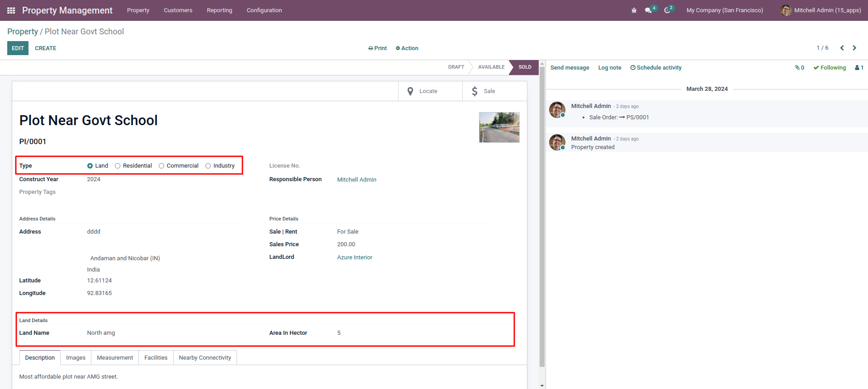The image size is (868, 389).
Task: Open Mitchell Admin user menu
Action: click(821, 10)
